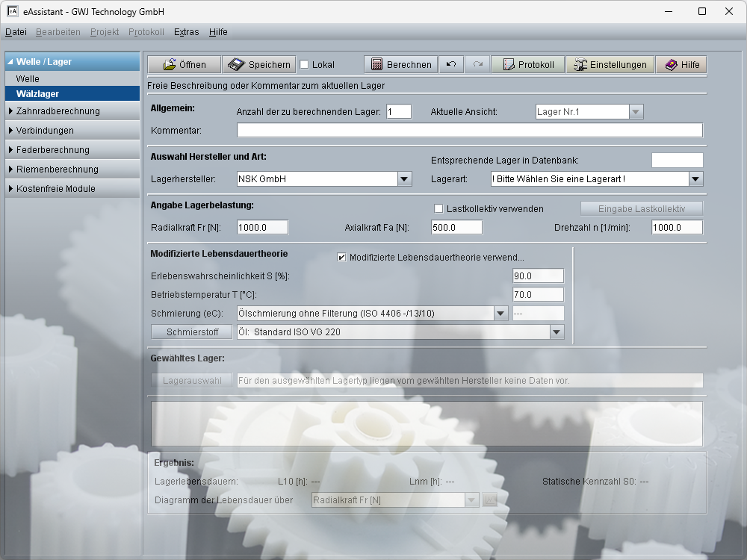This screenshot has height=560, width=747.
Task: Open the Lagerhersteller NSK GmbH dropdown
Action: (404, 179)
